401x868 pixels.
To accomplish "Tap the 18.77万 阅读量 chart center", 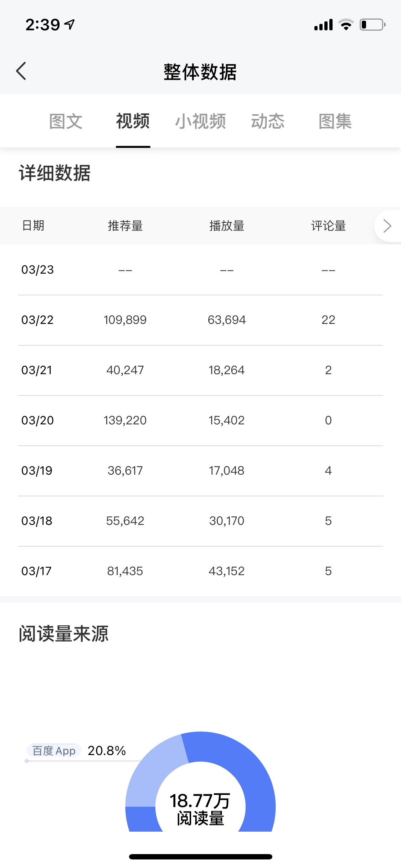I will [x=200, y=809].
